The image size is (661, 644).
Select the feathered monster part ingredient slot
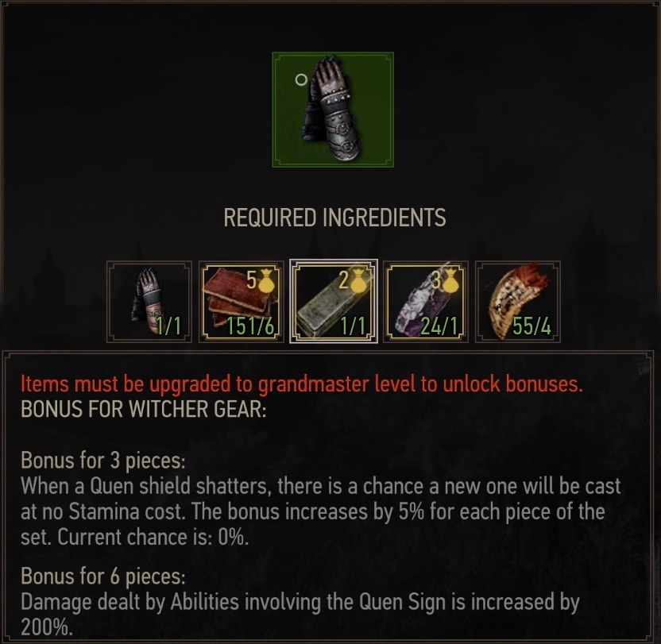click(x=518, y=302)
